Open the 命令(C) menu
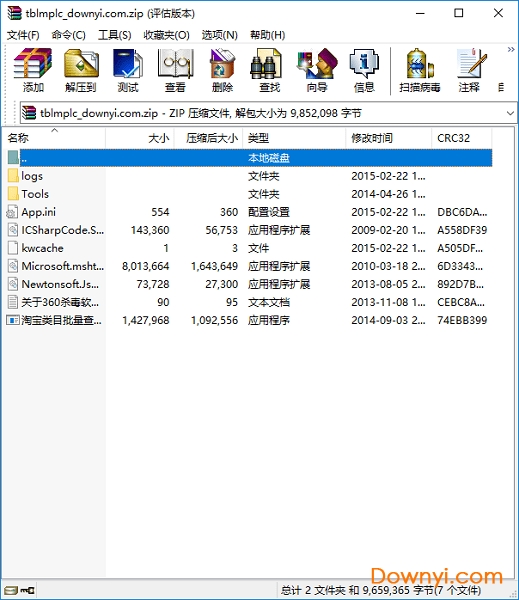Viewport: 519px width, 600px height. (x=69, y=35)
